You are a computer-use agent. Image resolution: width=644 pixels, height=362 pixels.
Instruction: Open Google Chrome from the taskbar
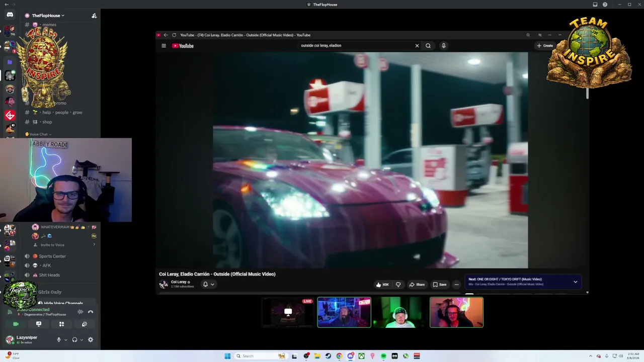pos(339,356)
